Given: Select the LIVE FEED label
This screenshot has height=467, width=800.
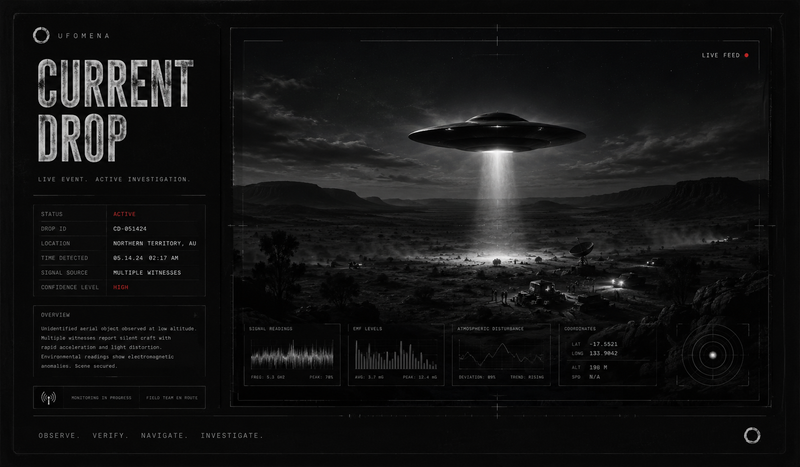Looking at the screenshot, I should [x=720, y=55].
